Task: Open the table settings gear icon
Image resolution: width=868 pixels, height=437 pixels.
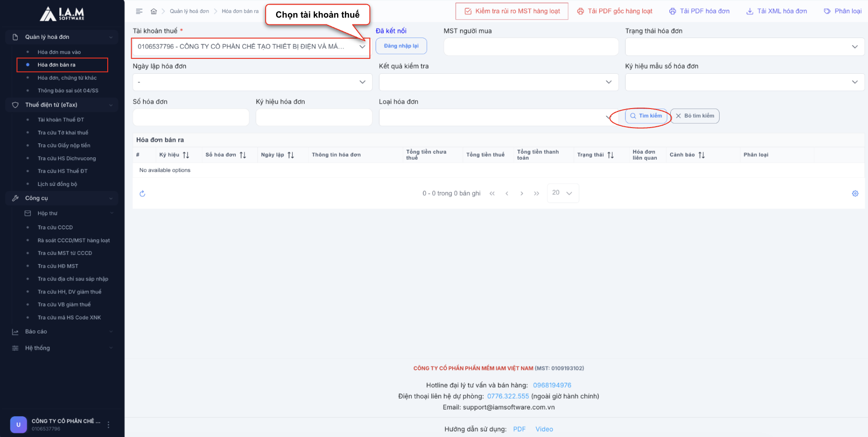Action: 855,194
